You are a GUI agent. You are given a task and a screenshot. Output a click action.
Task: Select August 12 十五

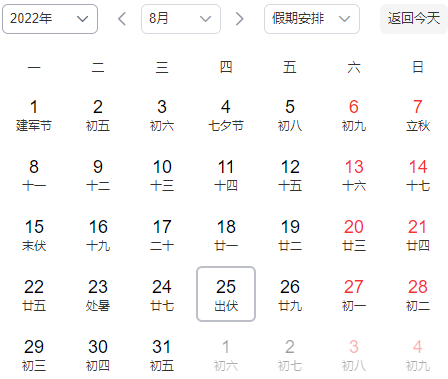tap(290, 176)
